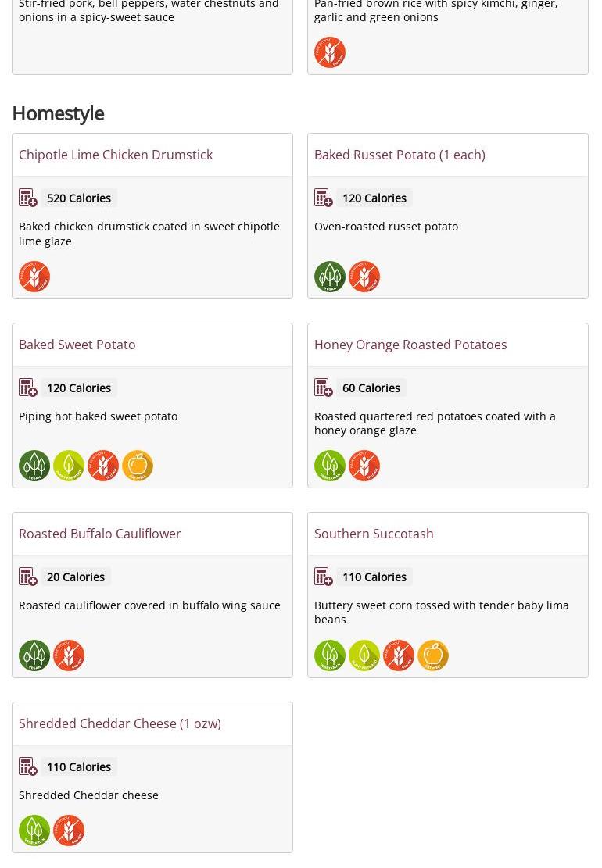This screenshot has width=602, height=868.
Task: View the Roasted Buffalo Cauliflower item
Action: [100, 534]
